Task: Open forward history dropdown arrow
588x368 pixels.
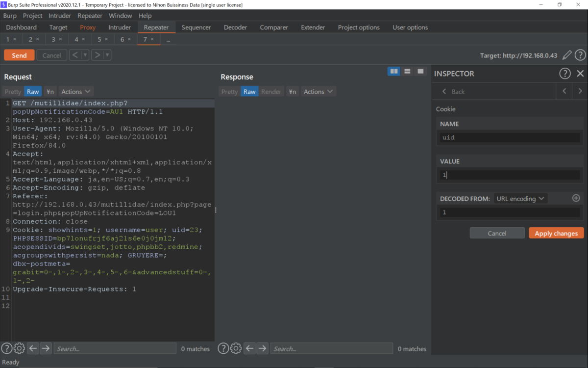Action: click(x=107, y=55)
